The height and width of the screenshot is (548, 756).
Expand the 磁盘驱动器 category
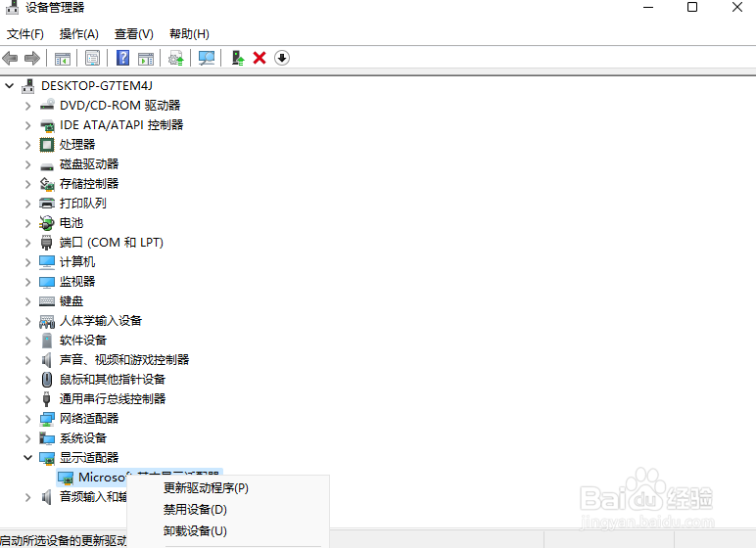pyautogui.click(x=28, y=164)
